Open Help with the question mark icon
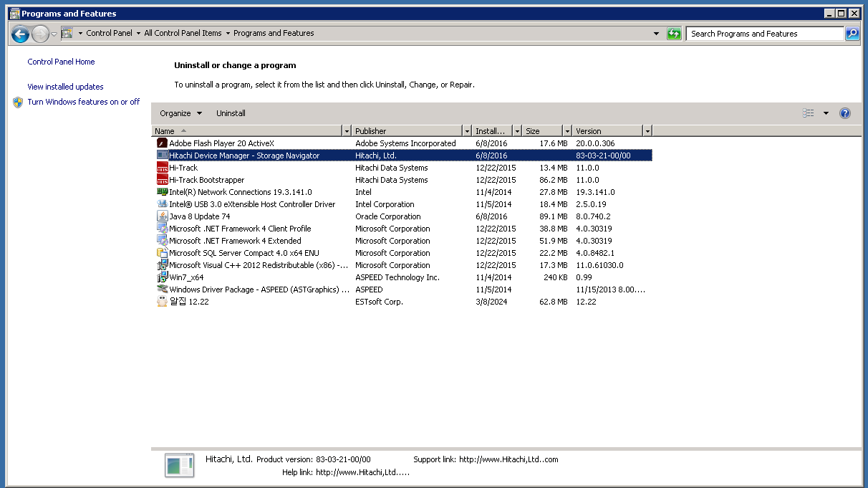868x488 pixels. (x=845, y=113)
